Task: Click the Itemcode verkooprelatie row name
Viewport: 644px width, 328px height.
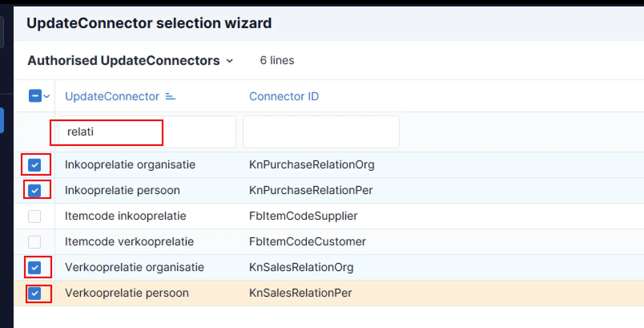Action: 129,242
